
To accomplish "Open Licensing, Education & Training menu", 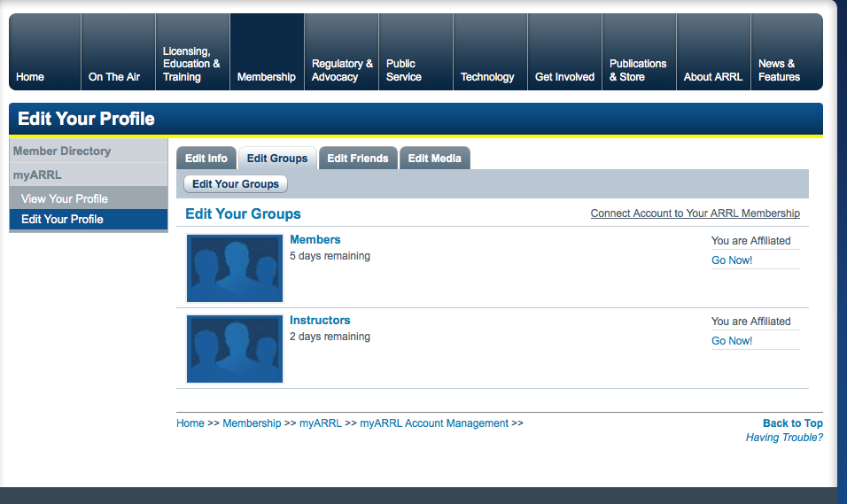I will (x=193, y=52).
